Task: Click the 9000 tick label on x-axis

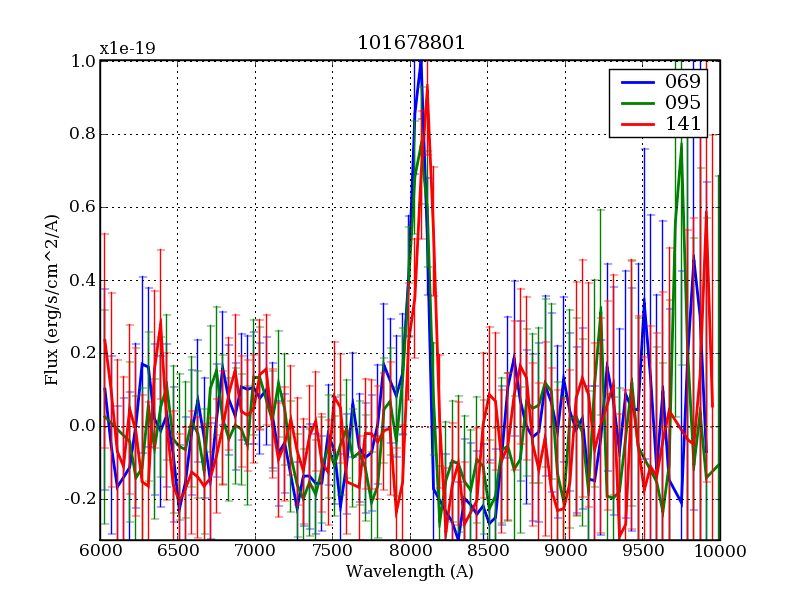Action: pyautogui.click(x=565, y=551)
